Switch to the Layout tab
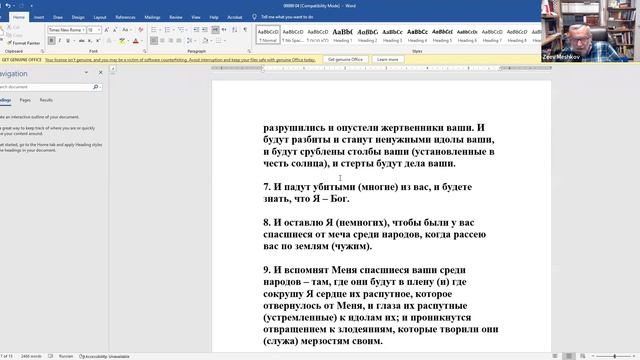 click(100, 17)
